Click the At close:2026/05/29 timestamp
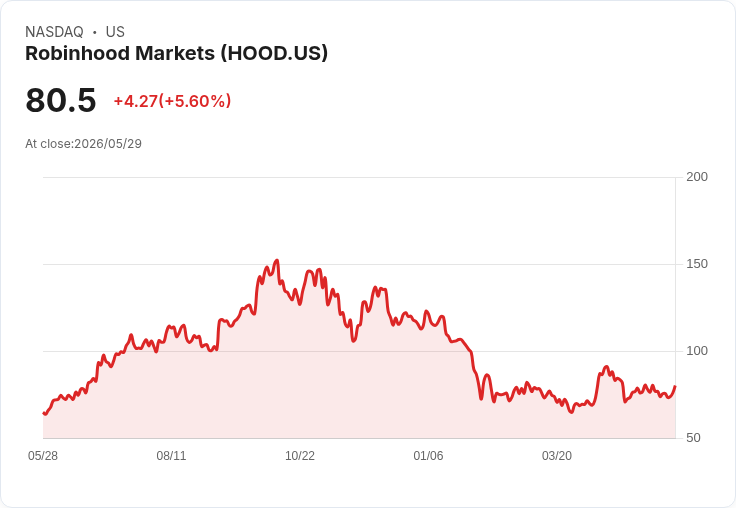This screenshot has width=736, height=508. [x=84, y=144]
